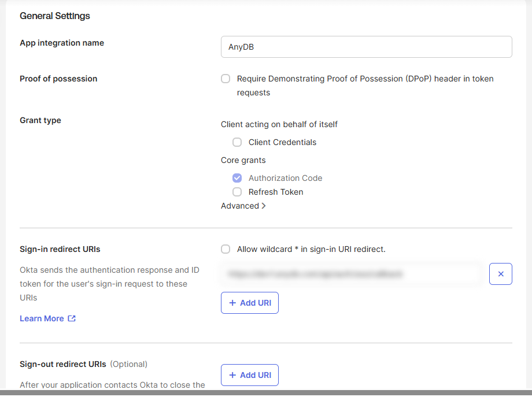The image size is (532, 397).
Task: Click the external link icon beside Learn More
Action: click(72, 318)
